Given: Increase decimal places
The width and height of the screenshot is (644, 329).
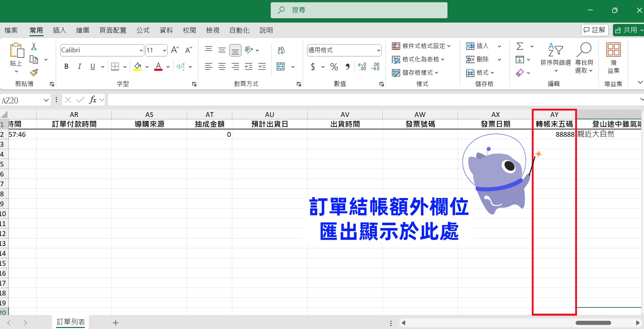Looking at the screenshot, I should (362, 66).
